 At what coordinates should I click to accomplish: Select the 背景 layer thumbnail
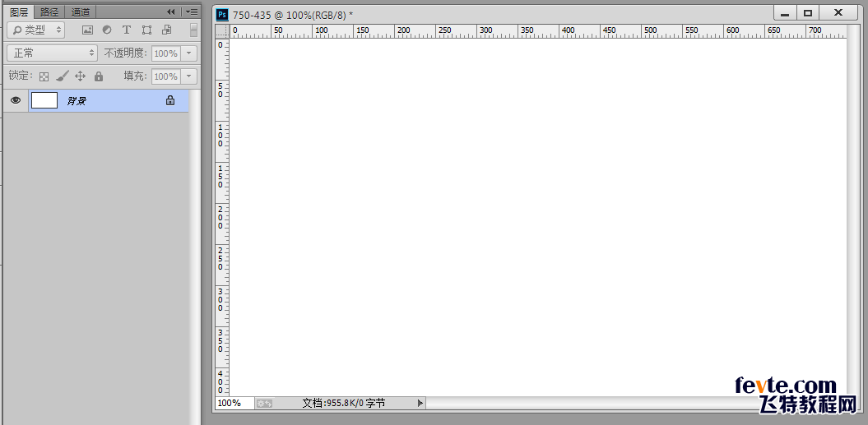(x=44, y=100)
